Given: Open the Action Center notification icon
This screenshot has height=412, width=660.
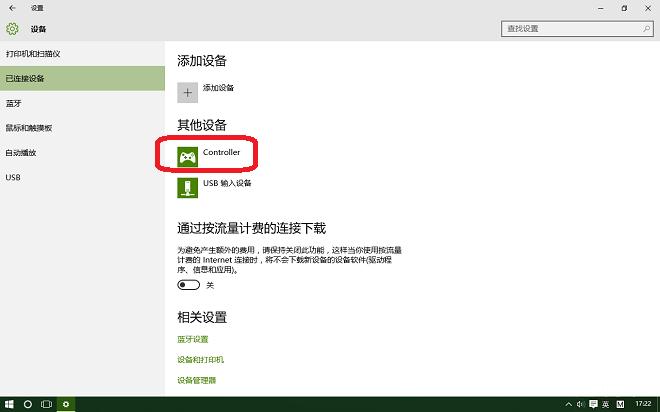Looking at the screenshot, I should coord(593,404).
